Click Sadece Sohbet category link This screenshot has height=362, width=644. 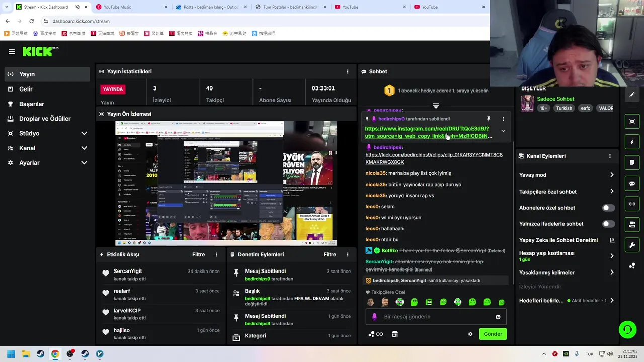(555, 99)
